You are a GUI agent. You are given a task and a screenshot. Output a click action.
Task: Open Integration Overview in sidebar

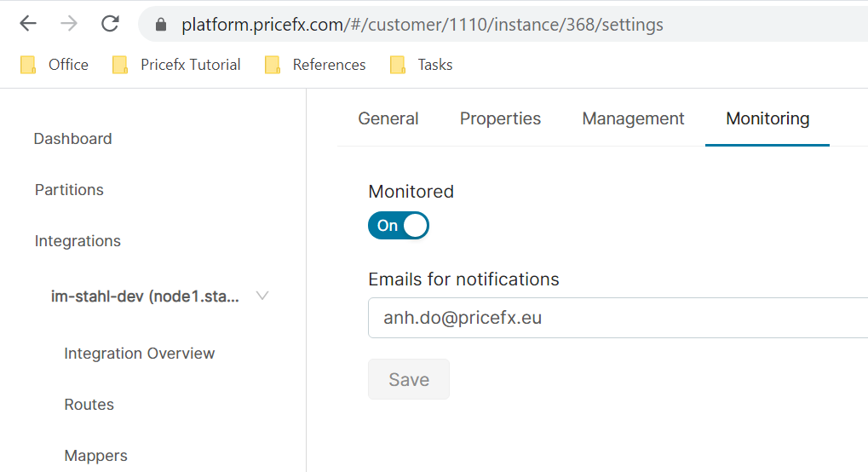click(139, 354)
